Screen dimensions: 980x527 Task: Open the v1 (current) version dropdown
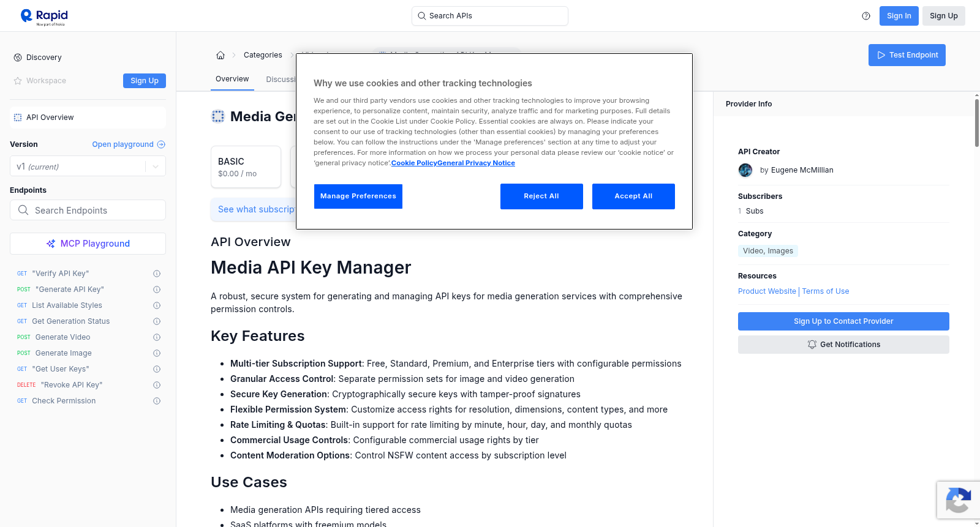(x=88, y=166)
